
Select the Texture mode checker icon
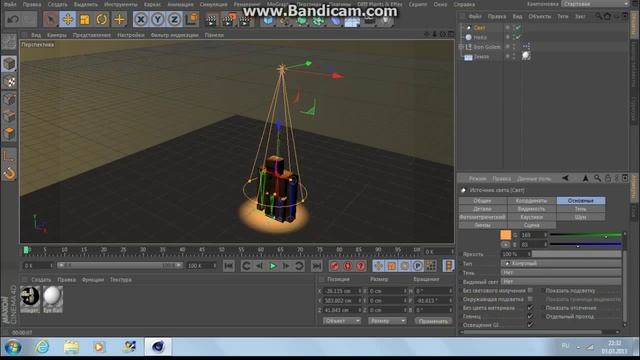click(9, 81)
